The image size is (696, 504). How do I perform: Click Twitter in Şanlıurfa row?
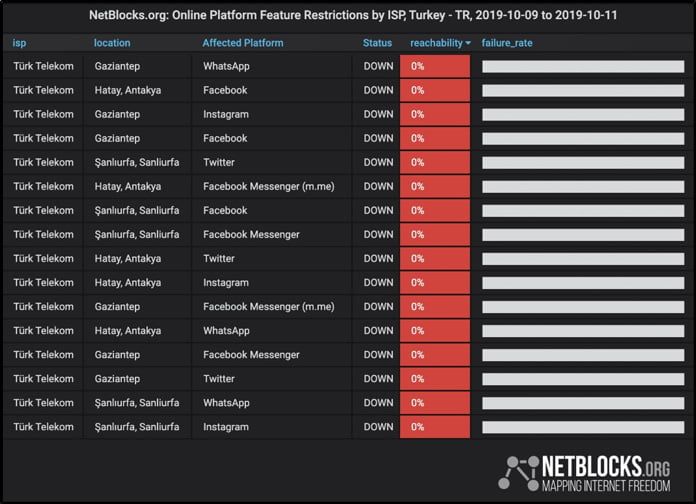(x=219, y=163)
